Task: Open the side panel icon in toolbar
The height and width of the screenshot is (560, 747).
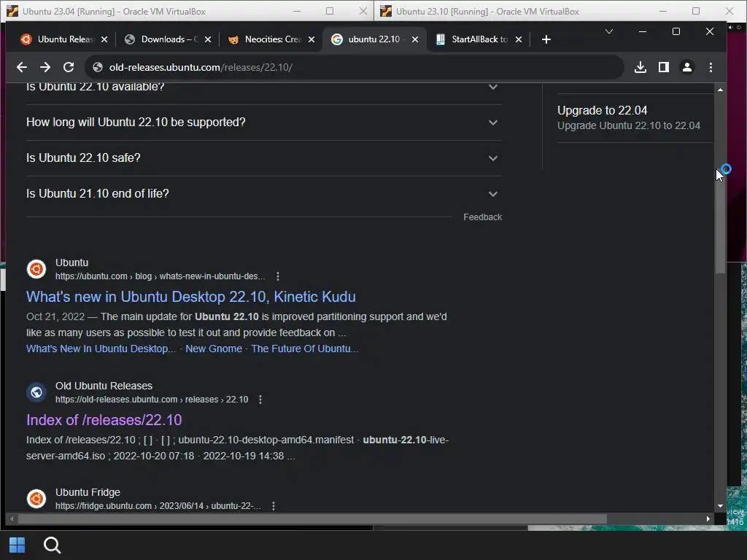Action: pos(664,67)
